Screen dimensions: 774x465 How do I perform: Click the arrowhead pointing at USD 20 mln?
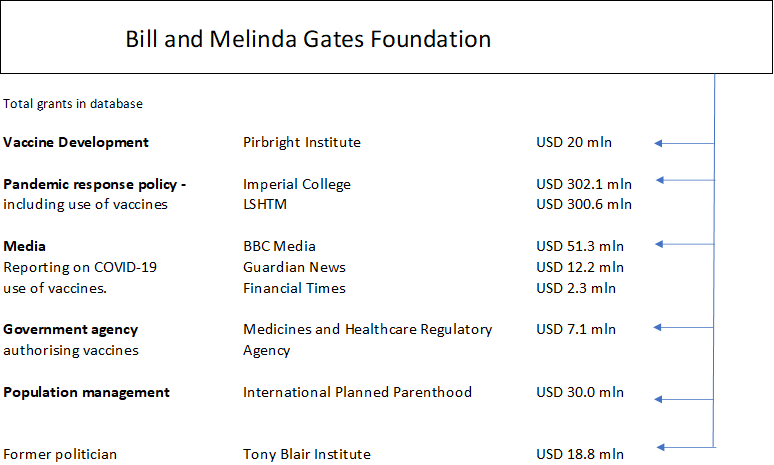click(x=659, y=143)
